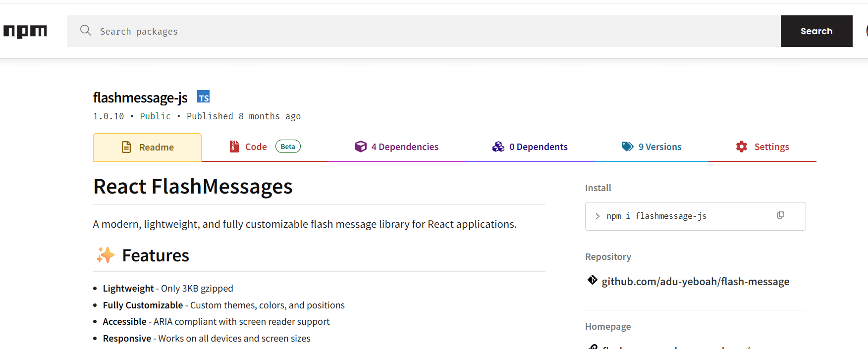This screenshot has width=868, height=349.
Task: Open the Settings tab
Action: [762, 147]
